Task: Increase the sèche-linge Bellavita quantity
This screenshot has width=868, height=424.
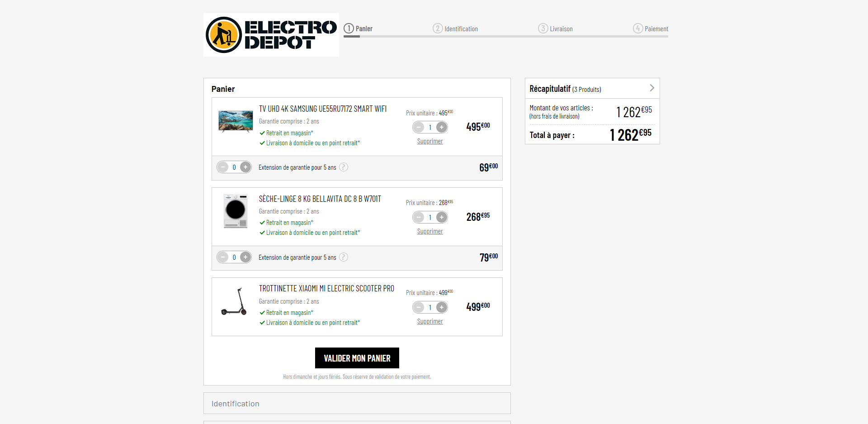Action: coord(442,217)
